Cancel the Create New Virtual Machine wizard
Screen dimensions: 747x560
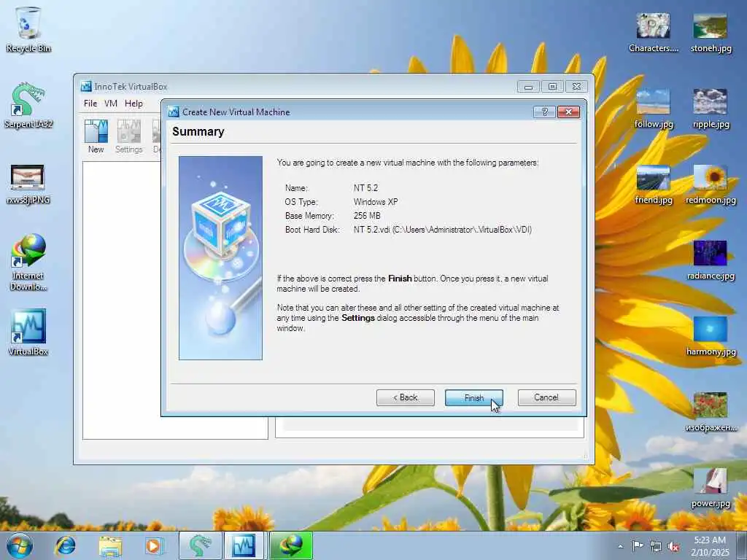pyautogui.click(x=546, y=397)
